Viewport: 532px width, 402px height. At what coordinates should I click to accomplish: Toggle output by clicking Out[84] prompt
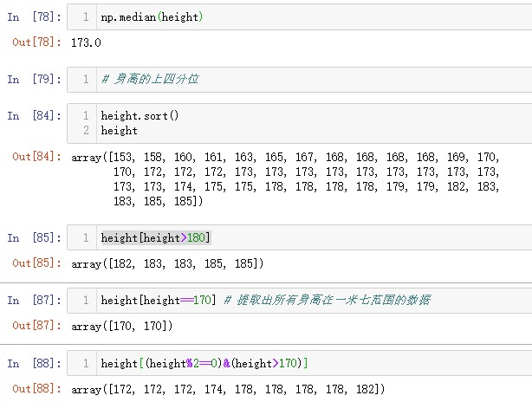point(36,157)
